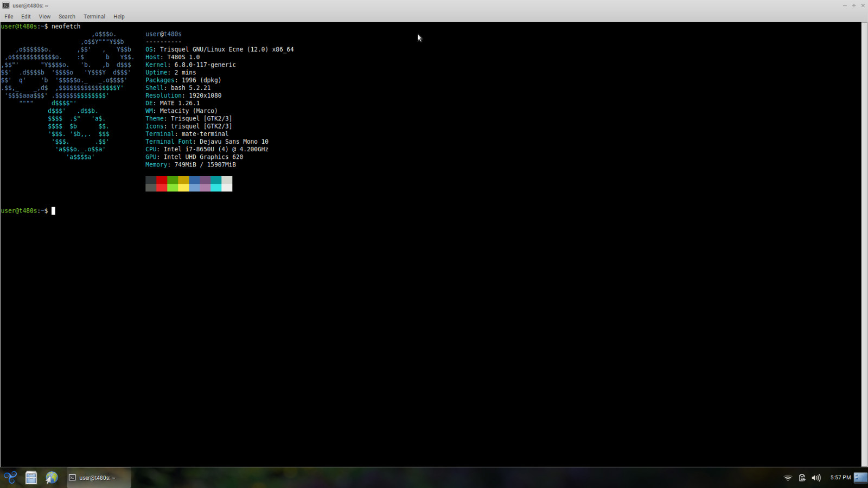Click the terminal value "mate-terminal"
This screenshot has height=488, width=868.
click(x=205, y=134)
